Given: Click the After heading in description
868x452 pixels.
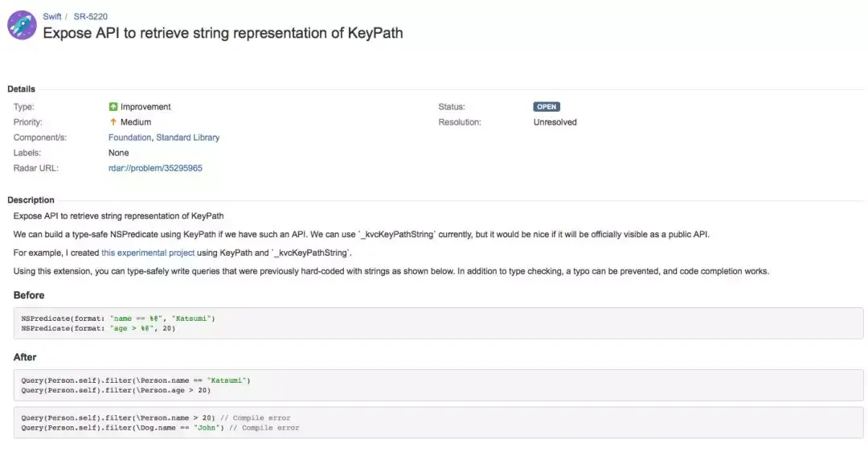Looking at the screenshot, I should (25, 357).
